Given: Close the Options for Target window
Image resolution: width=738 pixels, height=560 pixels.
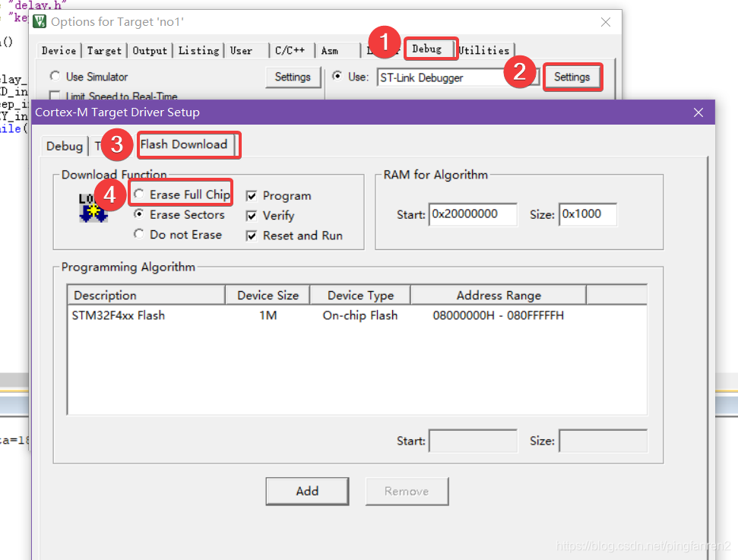Looking at the screenshot, I should pyautogui.click(x=606, y=22).
